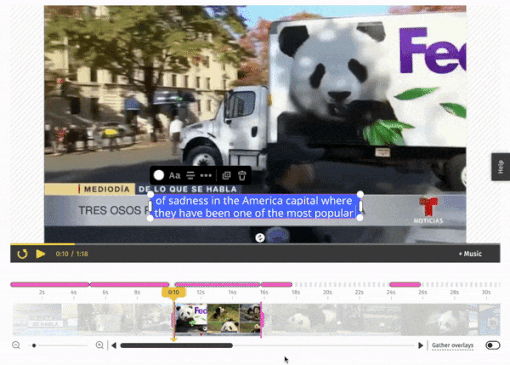The image size is (510, 365).
Task: Click the yellow playback progress bar
Action: click(x=43, y=244)
